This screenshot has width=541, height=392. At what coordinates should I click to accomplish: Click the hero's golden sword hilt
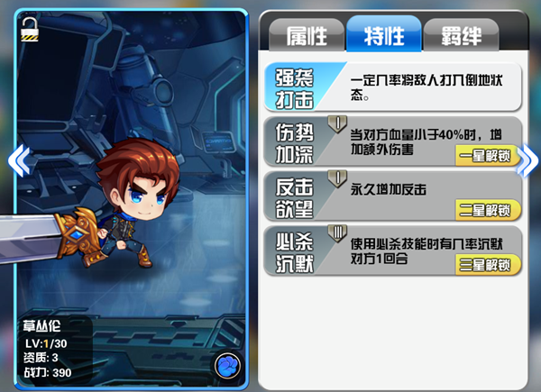[x=78, y=232]
